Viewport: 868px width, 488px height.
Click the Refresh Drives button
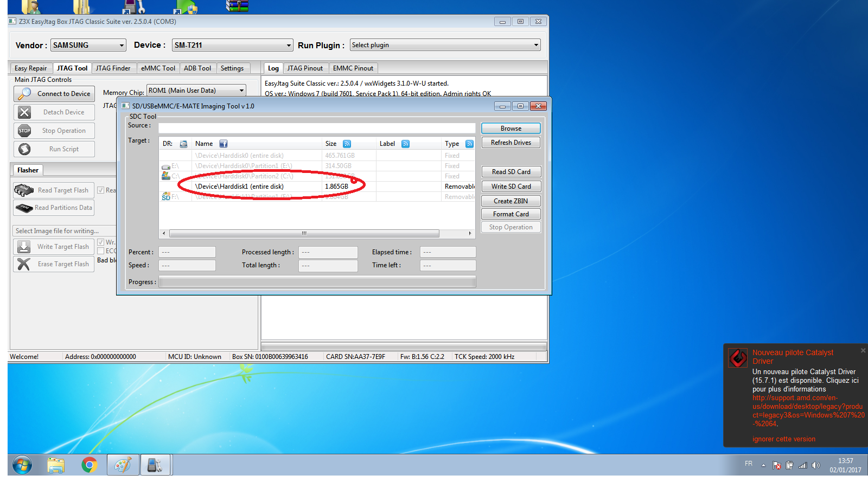click(x=511, y=143)
